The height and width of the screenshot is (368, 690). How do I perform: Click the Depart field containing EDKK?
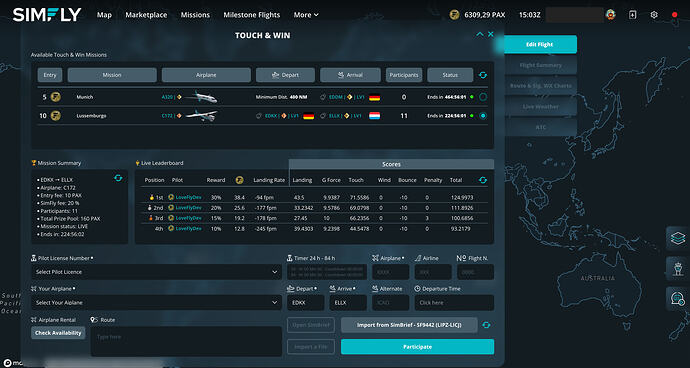click(306, 303)
